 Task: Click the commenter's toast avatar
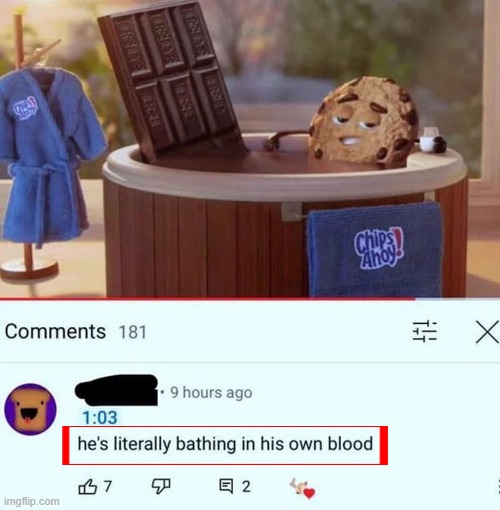31,409
